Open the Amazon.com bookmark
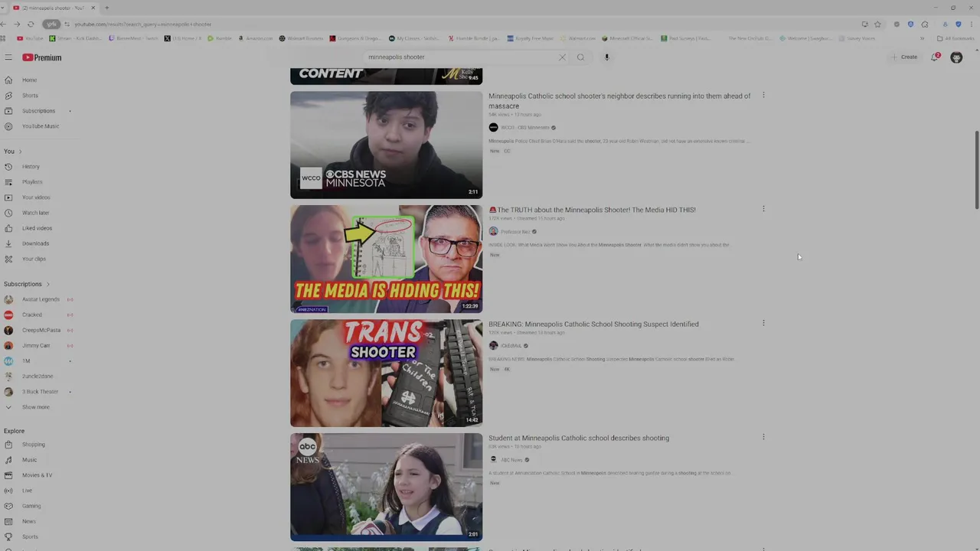 (x=256, y=38)
